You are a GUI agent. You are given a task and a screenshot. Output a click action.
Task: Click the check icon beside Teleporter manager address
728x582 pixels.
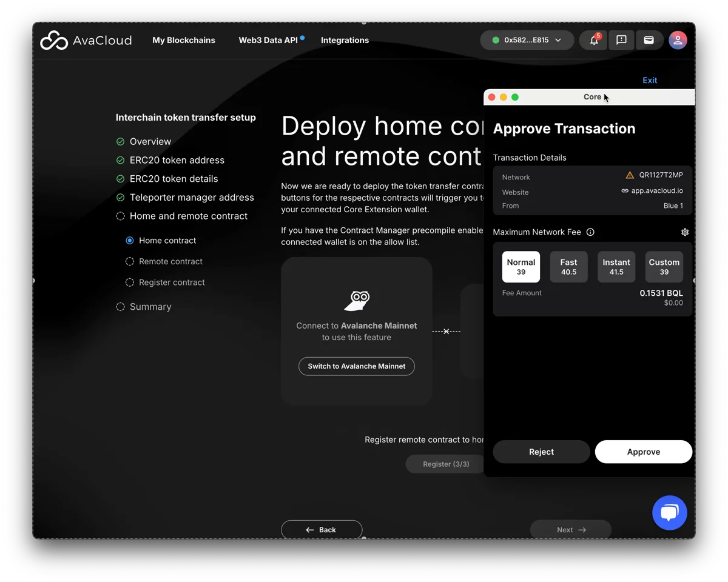tap(120, 198)
